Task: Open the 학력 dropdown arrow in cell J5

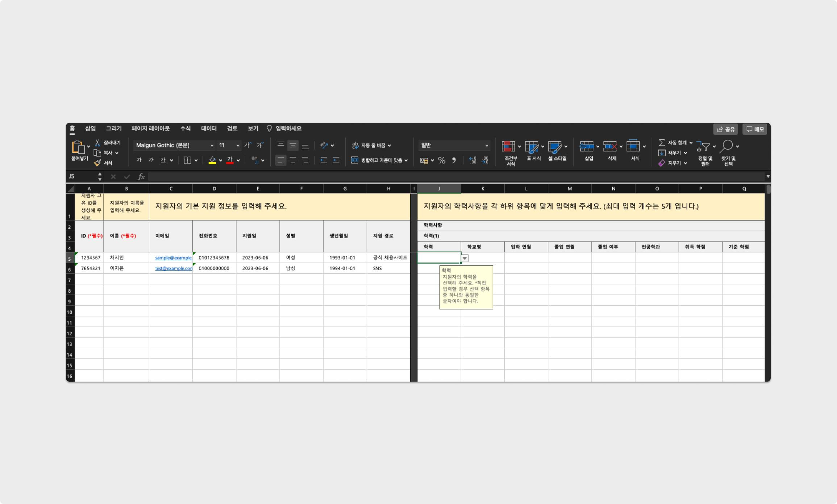Action: pyautogui.click(x=465, y=258)
